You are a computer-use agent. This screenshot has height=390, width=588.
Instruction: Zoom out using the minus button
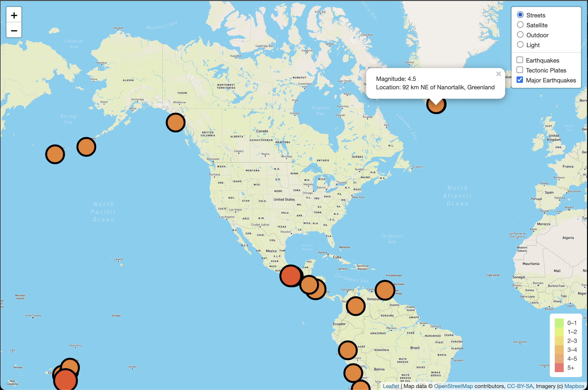pyautogui.click(x=14, y=30)
